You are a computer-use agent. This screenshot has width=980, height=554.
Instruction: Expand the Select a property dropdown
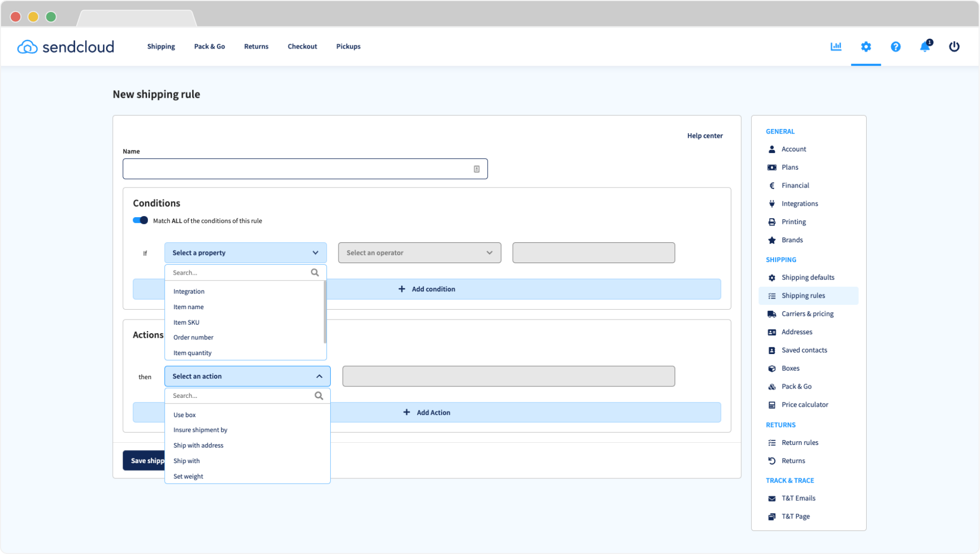[x=245, y=253]
